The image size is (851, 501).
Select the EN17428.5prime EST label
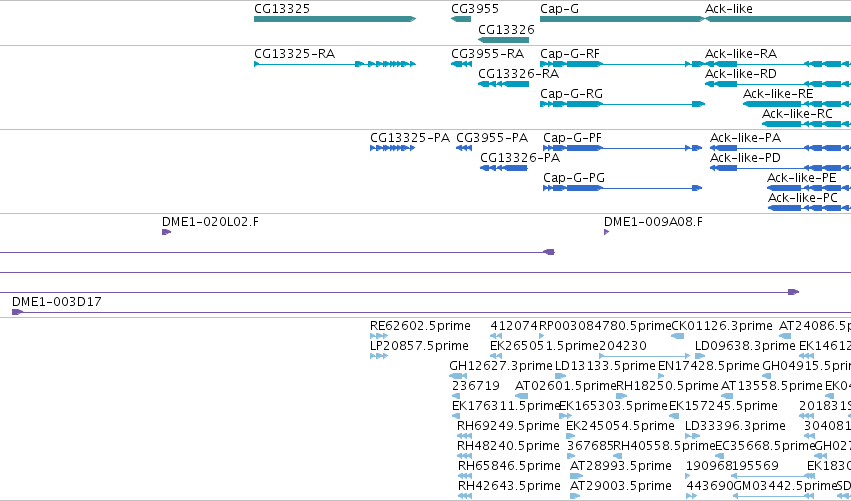point(709,366)
